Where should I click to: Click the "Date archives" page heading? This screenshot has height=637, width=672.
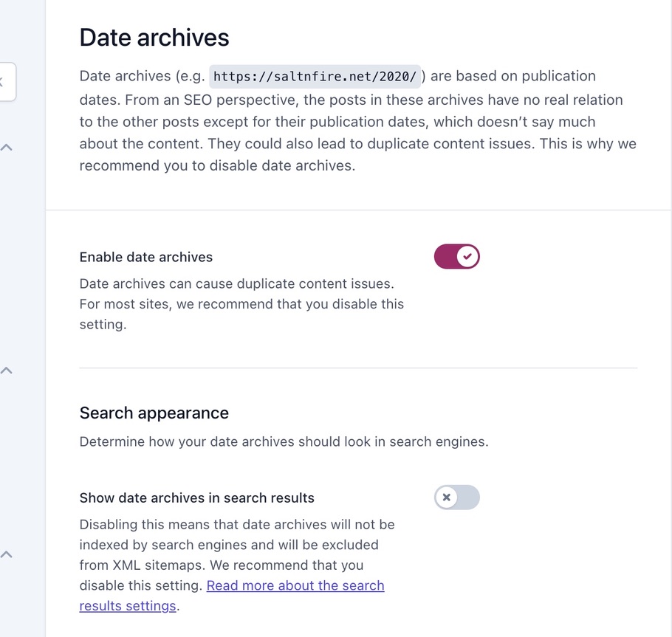pos(154,37)
